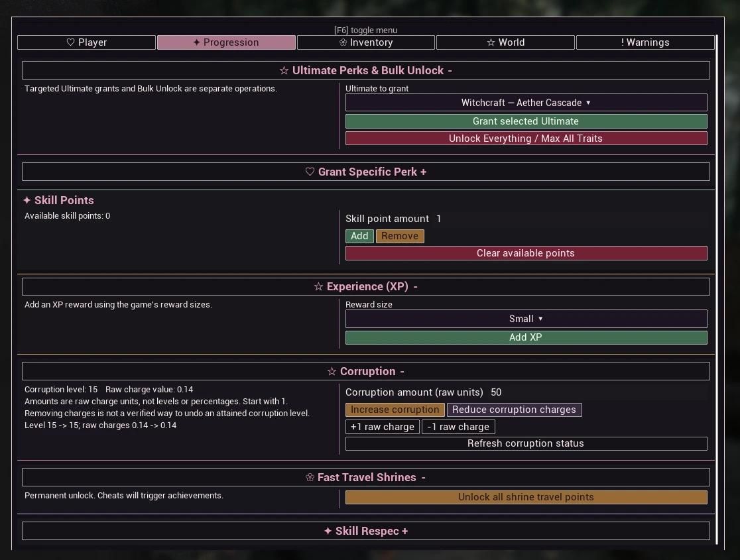This screenshot has height=560, width=740.
Task: Expand the Skill Respec section
Action: pyautogui.click(x=366, y=532)
